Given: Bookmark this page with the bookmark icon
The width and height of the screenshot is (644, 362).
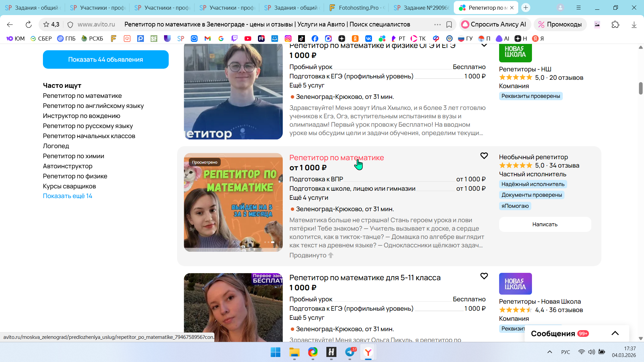Looking at the screenshot, I should (x=449, y=24).
